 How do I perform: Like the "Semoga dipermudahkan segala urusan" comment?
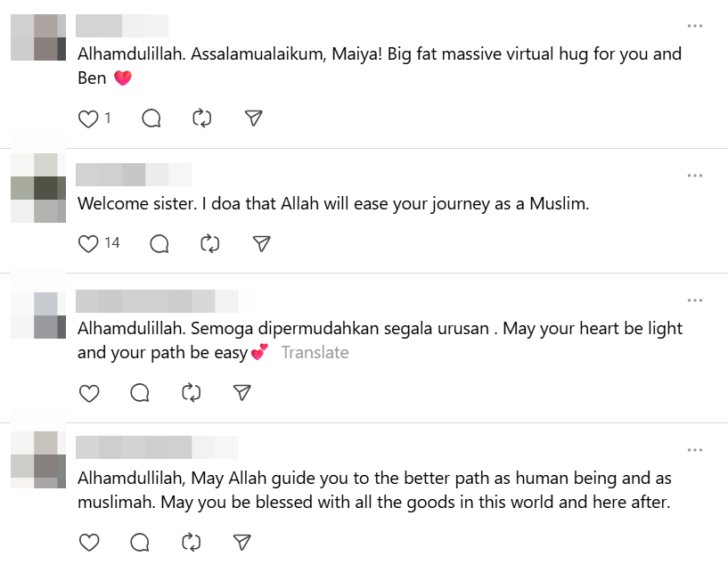[x=88, y=392]
